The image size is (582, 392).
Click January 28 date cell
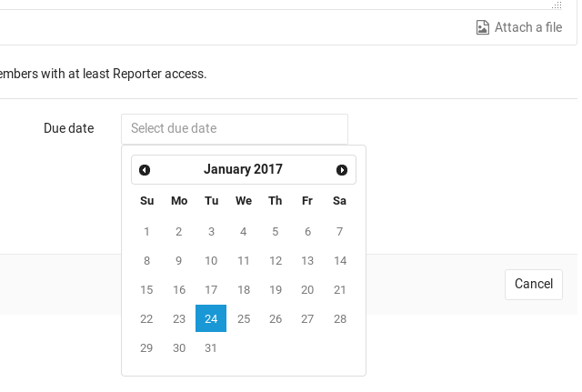[x=339, y=318]
